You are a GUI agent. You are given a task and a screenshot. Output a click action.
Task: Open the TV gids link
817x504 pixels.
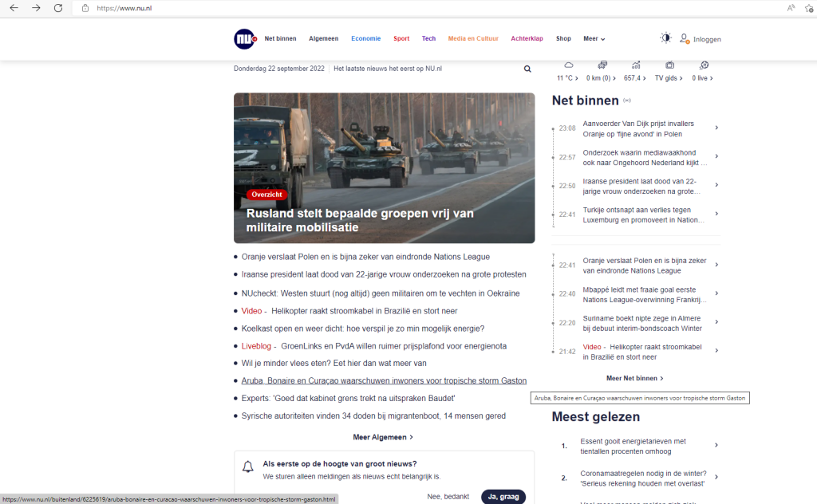669,78
